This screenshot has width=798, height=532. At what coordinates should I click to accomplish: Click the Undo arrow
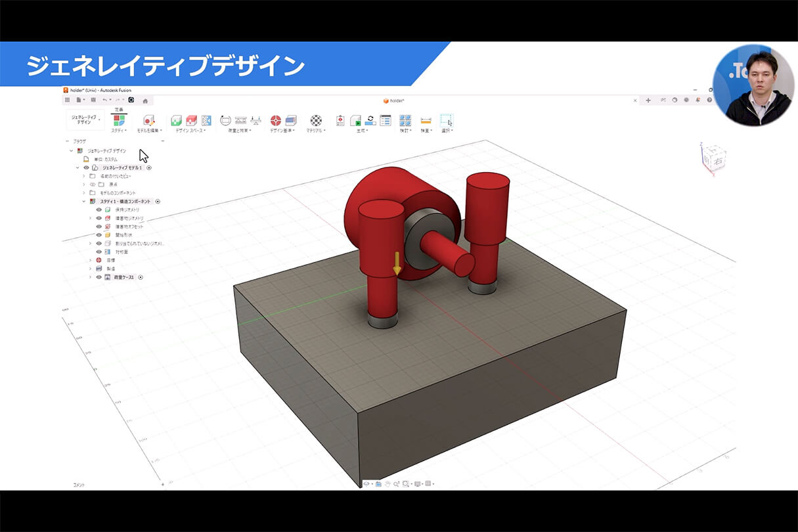tap(104, 100)
